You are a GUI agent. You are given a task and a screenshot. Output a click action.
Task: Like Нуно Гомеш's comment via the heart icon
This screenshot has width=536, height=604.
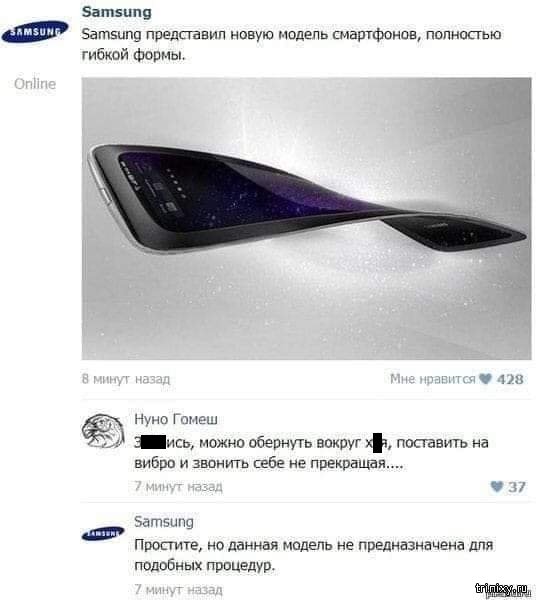pyautogui.click(x=497, y=487)
